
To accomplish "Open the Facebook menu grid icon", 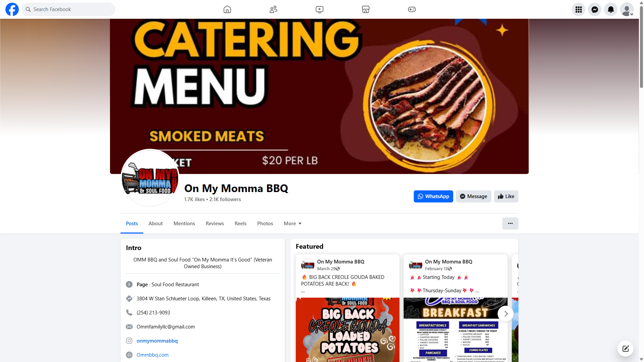I will pyautogui.click(x=578, y=9).
